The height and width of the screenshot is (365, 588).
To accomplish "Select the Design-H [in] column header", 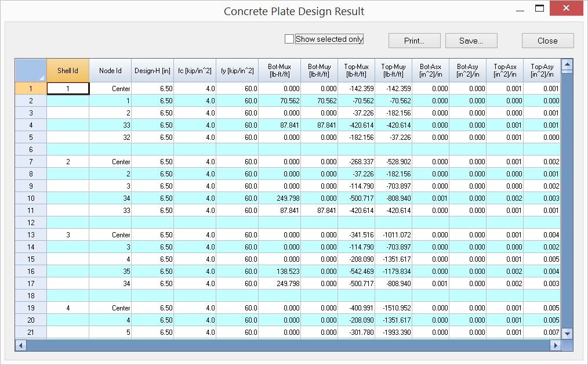I will pos(151,70).
